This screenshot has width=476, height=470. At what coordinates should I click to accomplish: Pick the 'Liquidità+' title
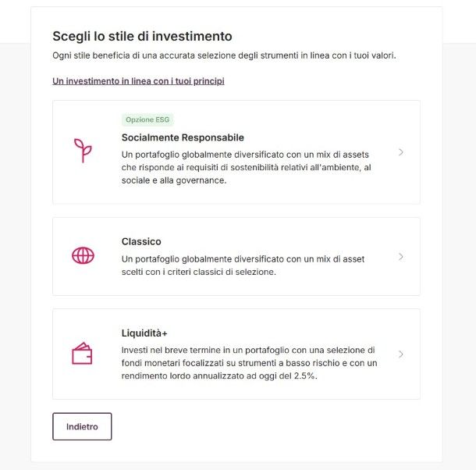pyautogui.click(x=144, y=333)
